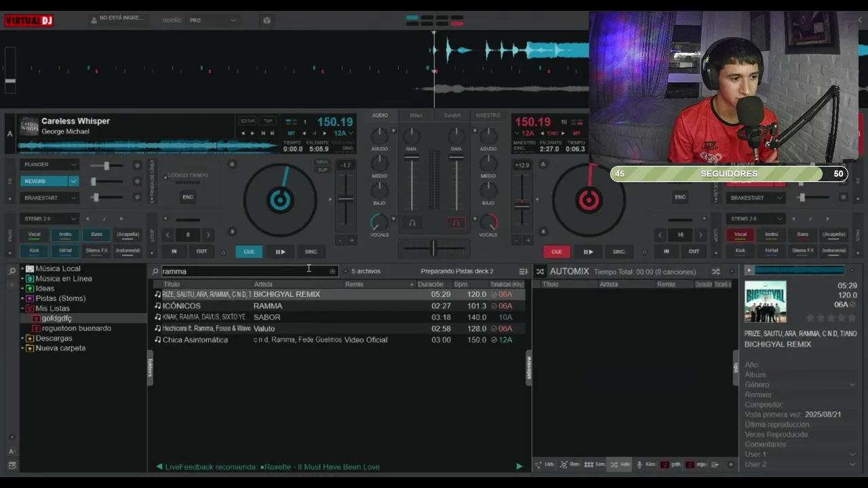Click the left deck eject icon
This screenshot has width=868, height=488.
coord(232,164)
